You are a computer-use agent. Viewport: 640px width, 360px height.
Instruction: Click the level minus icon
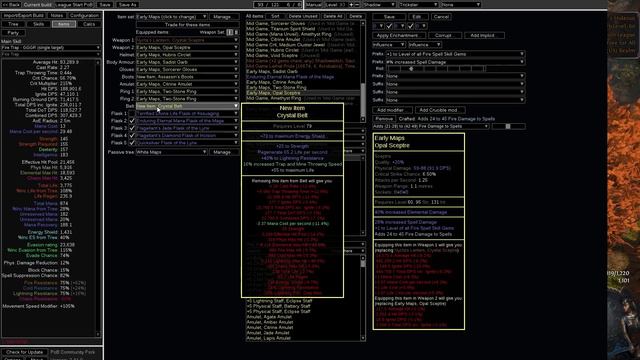357,4
